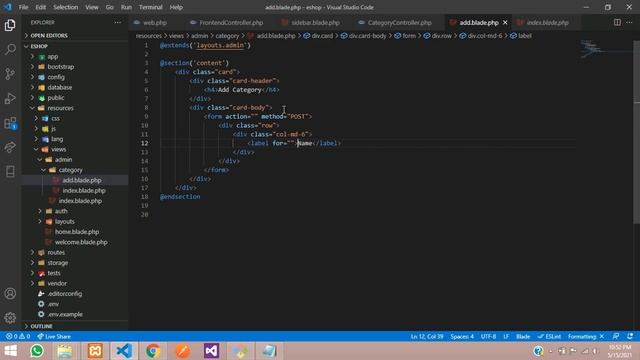Expand the Outline section

pyautogui.click(x=41, y=326)
